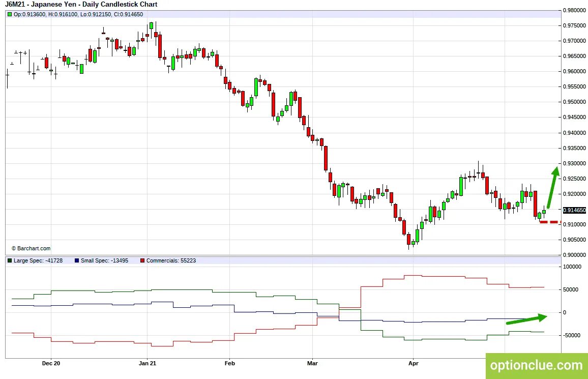This screenshot has width=588, height=379.
Task: Click the Small Spec: -13495 legend entry
Action: pyautogui.click(x=104, y=260)
